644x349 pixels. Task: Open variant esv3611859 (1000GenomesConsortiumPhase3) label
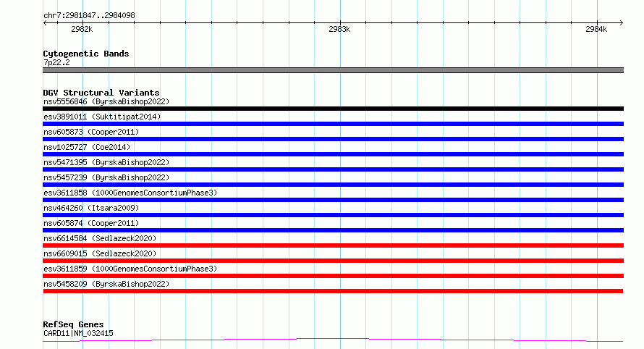(x=130, y=269)
